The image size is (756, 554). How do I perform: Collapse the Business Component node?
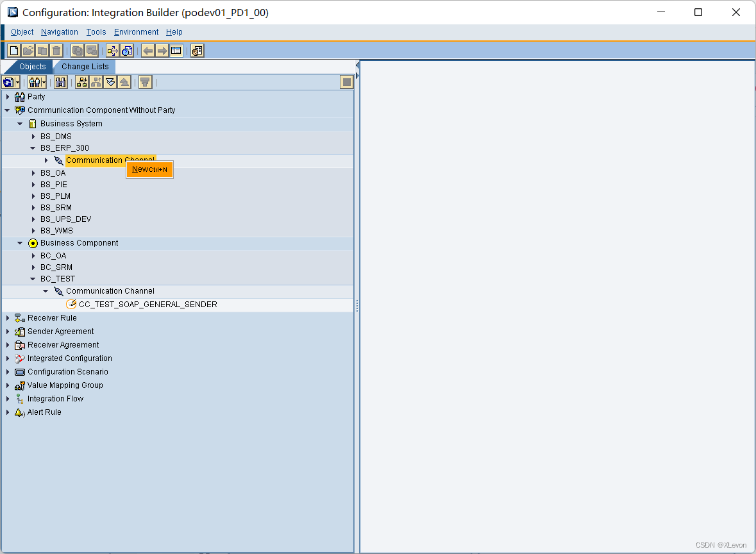tap(21, 243)
